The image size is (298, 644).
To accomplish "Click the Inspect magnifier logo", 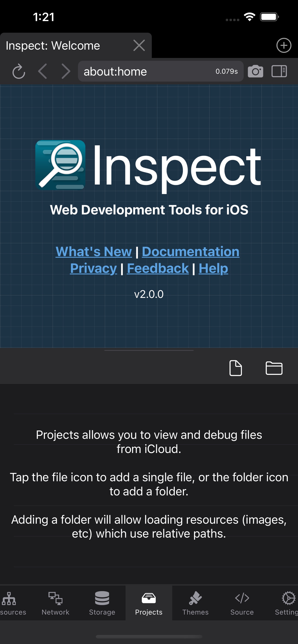I will pos(60,165).
